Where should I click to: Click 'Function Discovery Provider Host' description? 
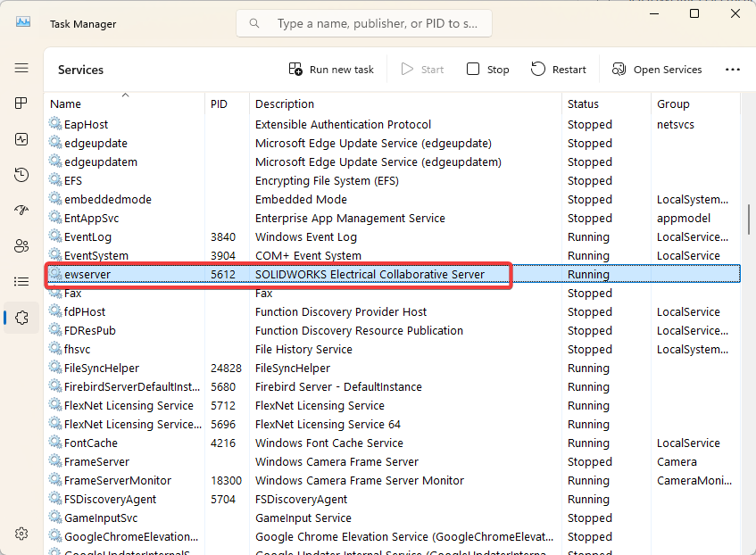pos(341,312)
